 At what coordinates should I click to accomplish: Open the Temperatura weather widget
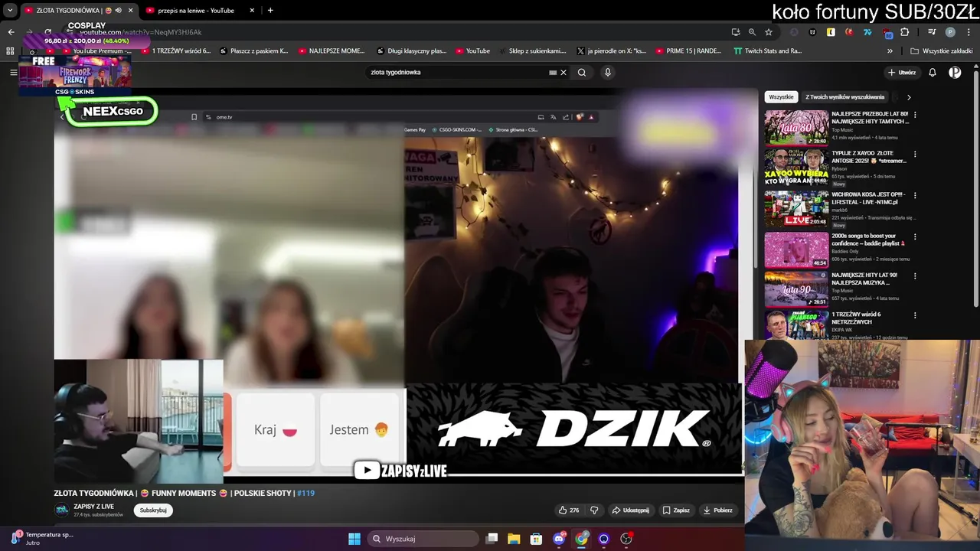(43, 538)
